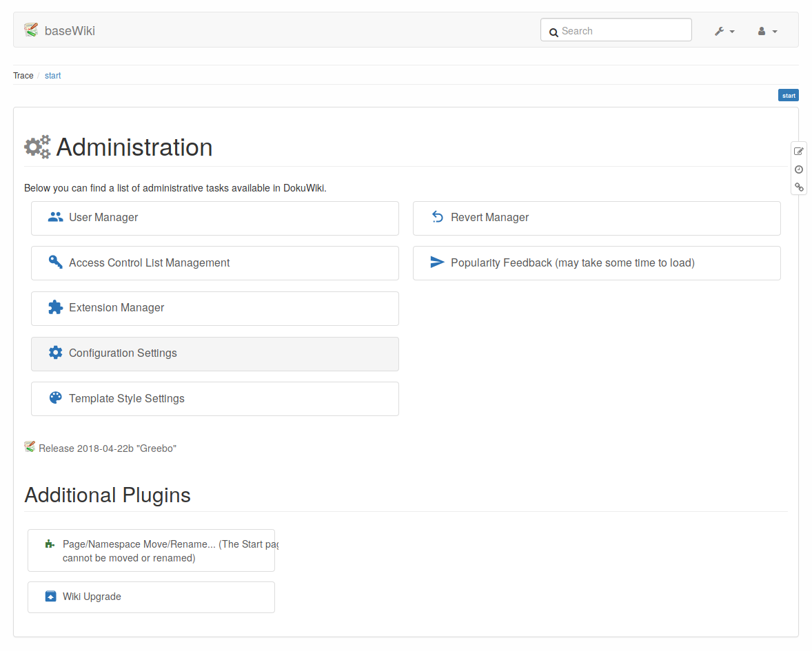
Task: Focus the Search input field
Action: (620, 30)
